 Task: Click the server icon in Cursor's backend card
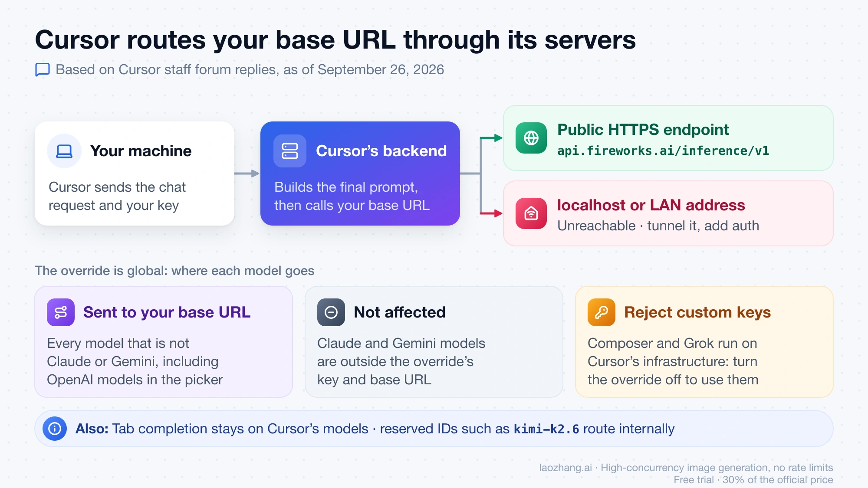[x=290, y=151]
